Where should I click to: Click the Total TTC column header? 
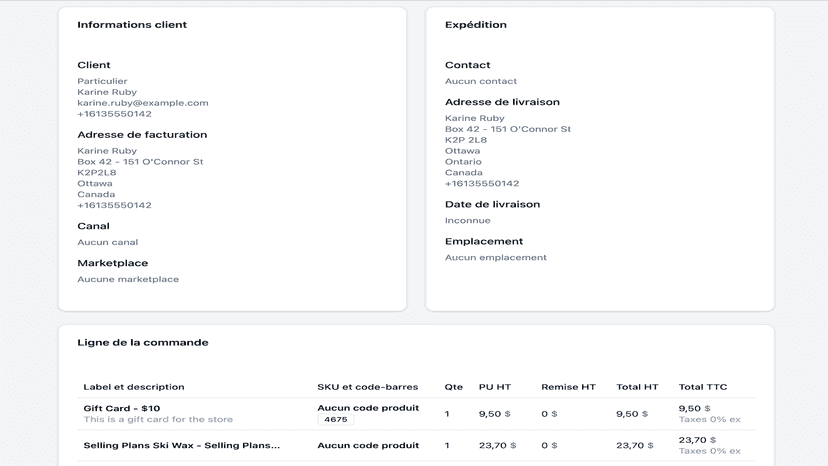703,387
